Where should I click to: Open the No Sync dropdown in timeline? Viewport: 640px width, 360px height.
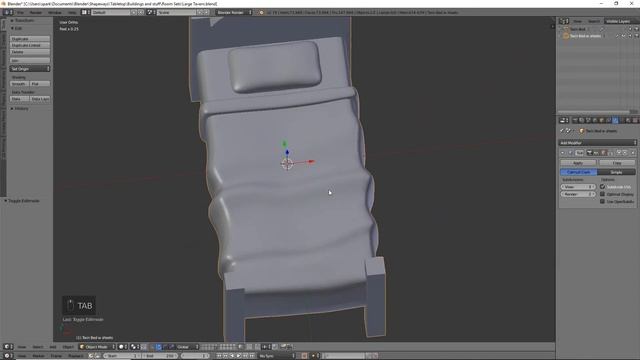click(x=277, y=356)
